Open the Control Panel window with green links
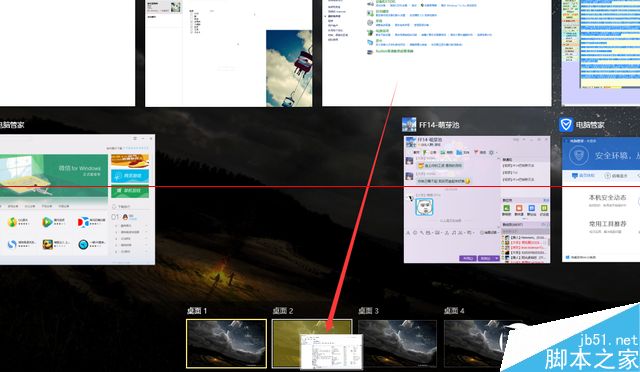The image size is (640, 372). [x=436, y=53]
